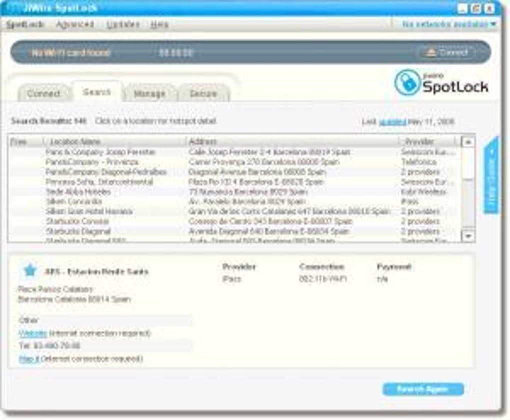Select the Silken Concordia row
This screenshot has height=420, width=510.
click(x=234, y=201)
